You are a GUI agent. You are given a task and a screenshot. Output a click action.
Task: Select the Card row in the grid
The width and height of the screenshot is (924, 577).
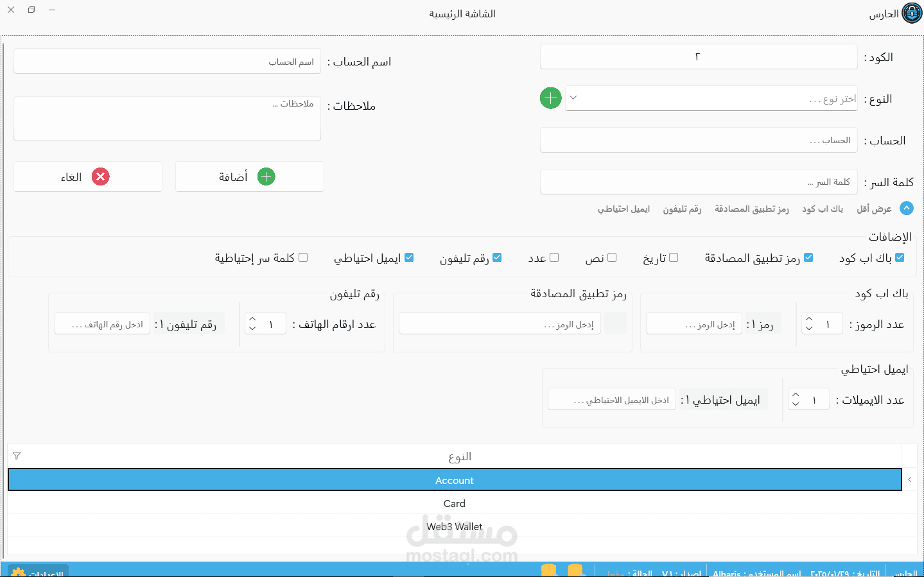455,503
